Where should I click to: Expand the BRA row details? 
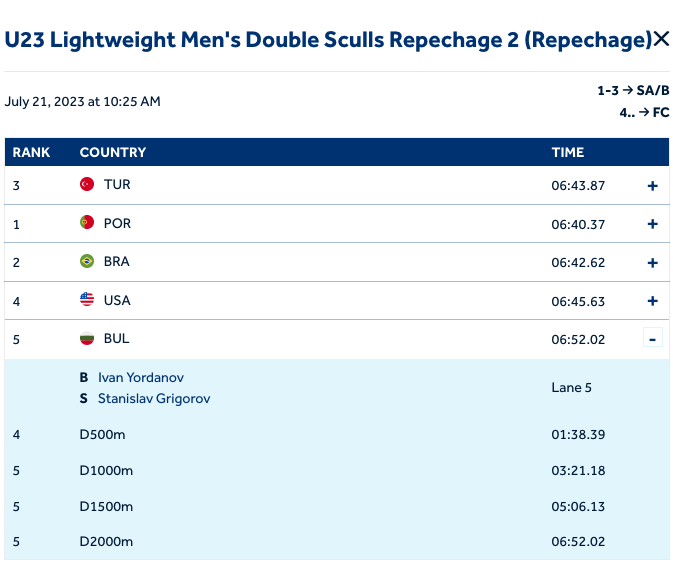point(653,263)
